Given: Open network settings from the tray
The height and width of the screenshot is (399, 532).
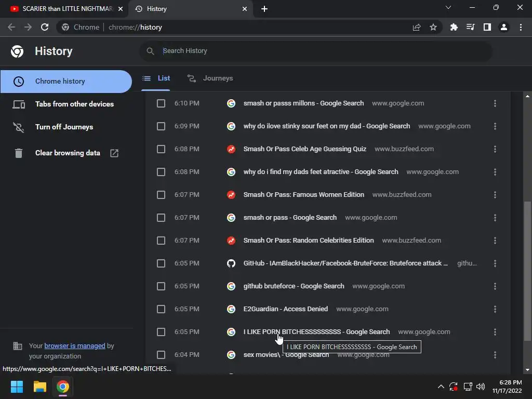Looking at the screenshot, I should [468, 387].
